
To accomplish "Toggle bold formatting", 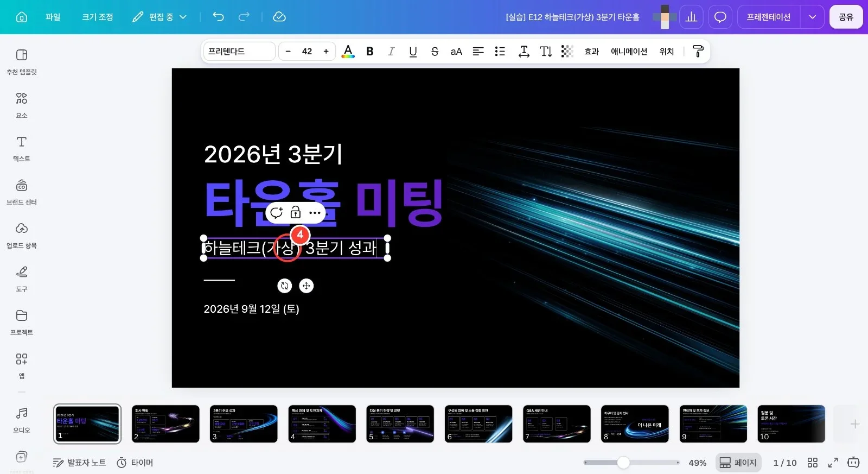I will [x=370, y=52].
